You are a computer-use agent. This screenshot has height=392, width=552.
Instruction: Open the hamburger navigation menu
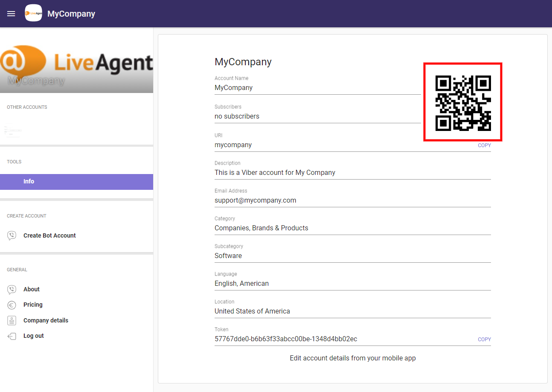(11, 13)
